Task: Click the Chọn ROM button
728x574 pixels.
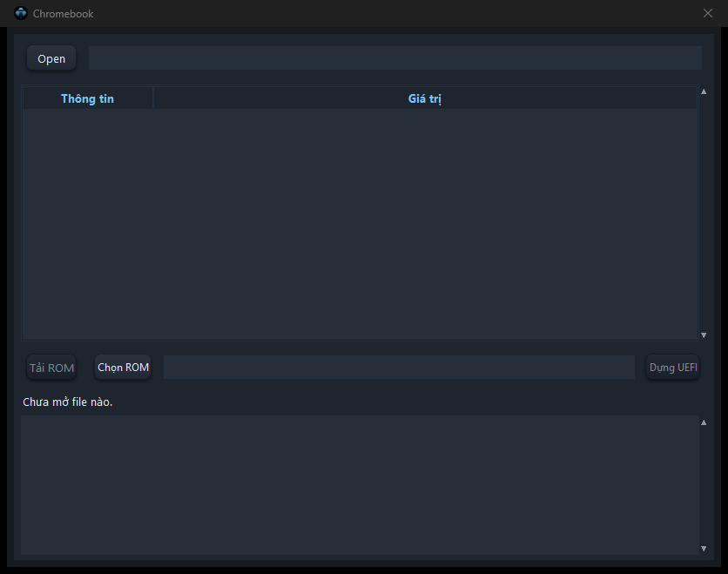Action: coord(123,368)
